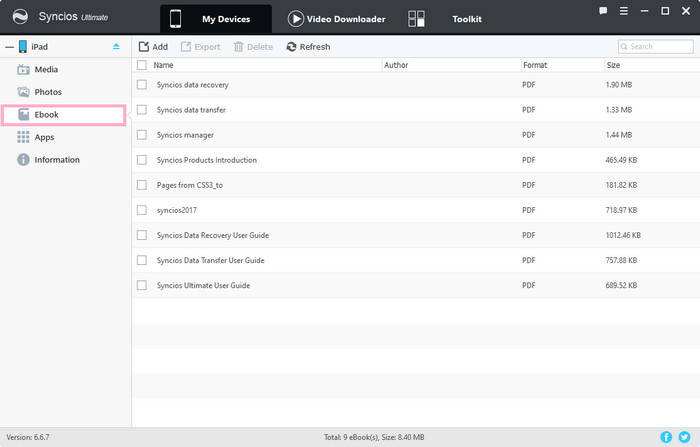Toggle the select-all checkbox in header
This screenshot has height=447, width=700.
coord(142,65)
